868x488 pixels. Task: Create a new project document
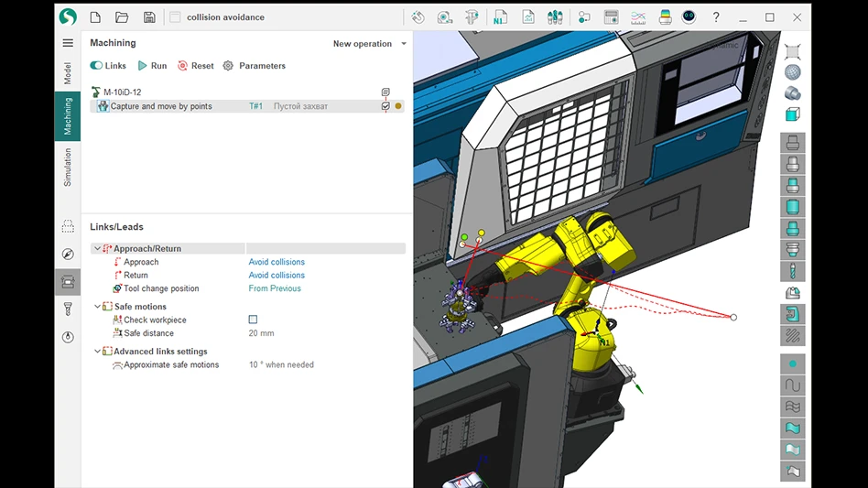95,17
